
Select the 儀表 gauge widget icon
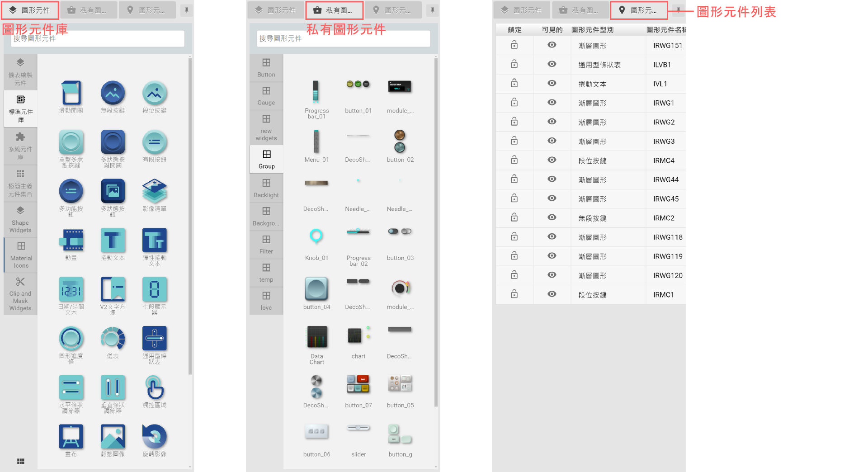pos(113,339)
